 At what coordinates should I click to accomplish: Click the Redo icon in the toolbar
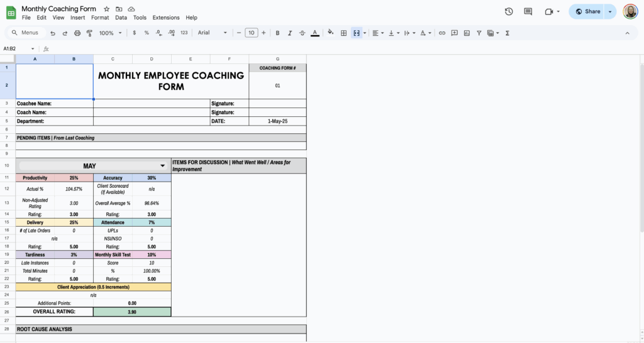pos(65,33)
